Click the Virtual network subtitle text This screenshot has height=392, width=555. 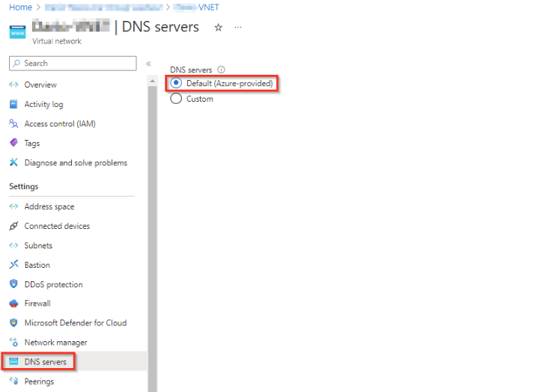[57, 41]
